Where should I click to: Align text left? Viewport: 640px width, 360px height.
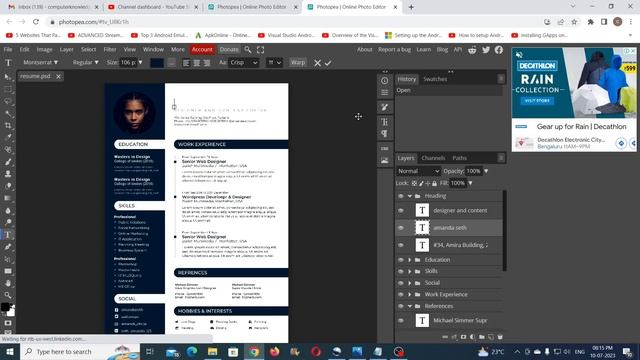186,63
